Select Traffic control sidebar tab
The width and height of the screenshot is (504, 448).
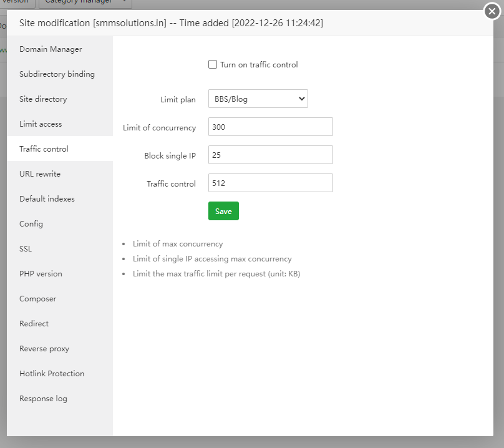[x=60, y=149]
